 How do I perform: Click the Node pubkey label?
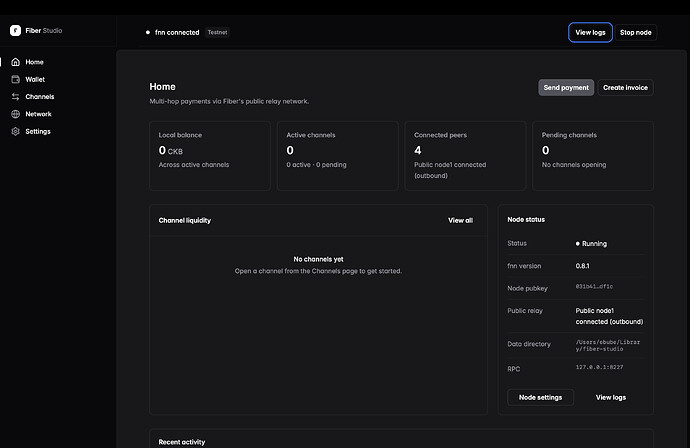point(527,288)
